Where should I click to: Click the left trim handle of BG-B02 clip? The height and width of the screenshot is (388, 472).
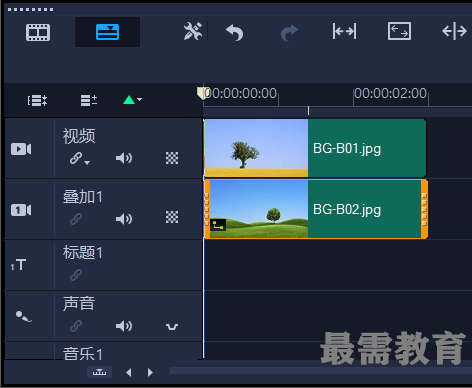(x=207, y=209)
